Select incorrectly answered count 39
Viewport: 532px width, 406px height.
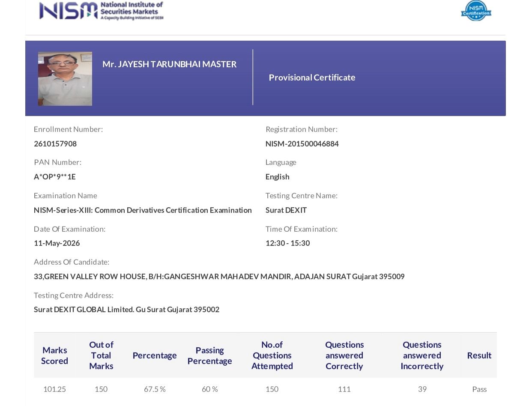coord(422,389)
